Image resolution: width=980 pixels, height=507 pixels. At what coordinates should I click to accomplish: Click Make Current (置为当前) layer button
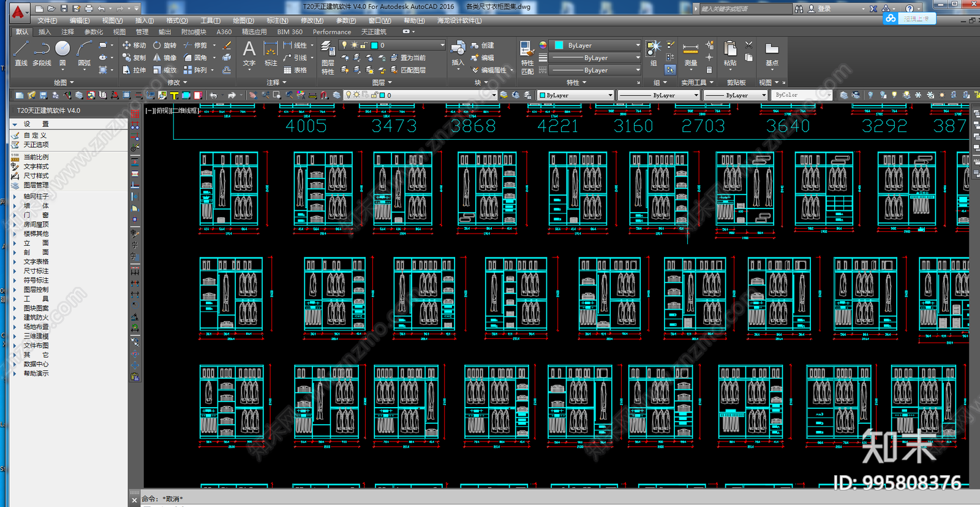(407, 58)
